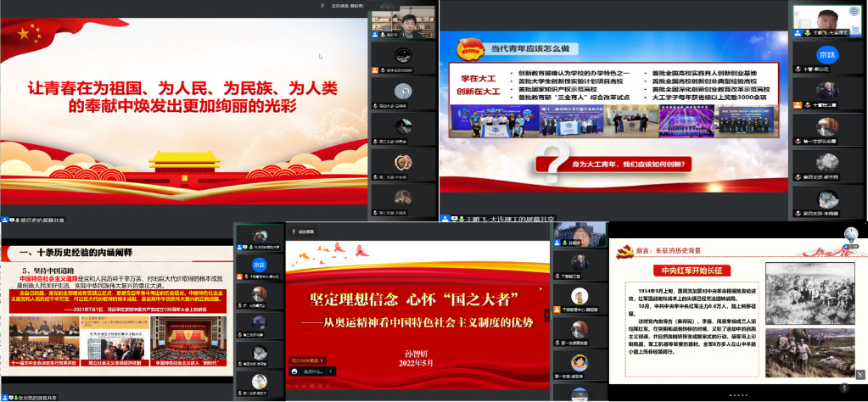Image resolution: width=868 pixels, height=402 pixels.
Task: Click the 学在大工 red text
Action: coord(478,79)
